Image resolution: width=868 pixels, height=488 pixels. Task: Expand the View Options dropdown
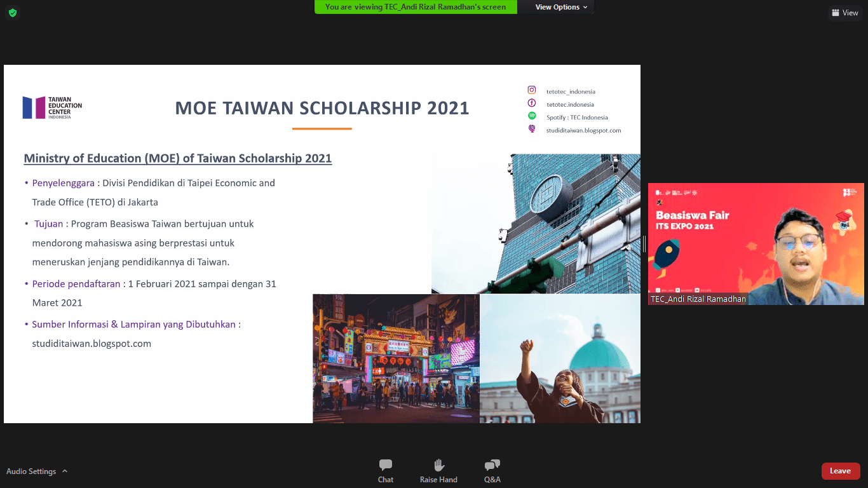[561, 7]
